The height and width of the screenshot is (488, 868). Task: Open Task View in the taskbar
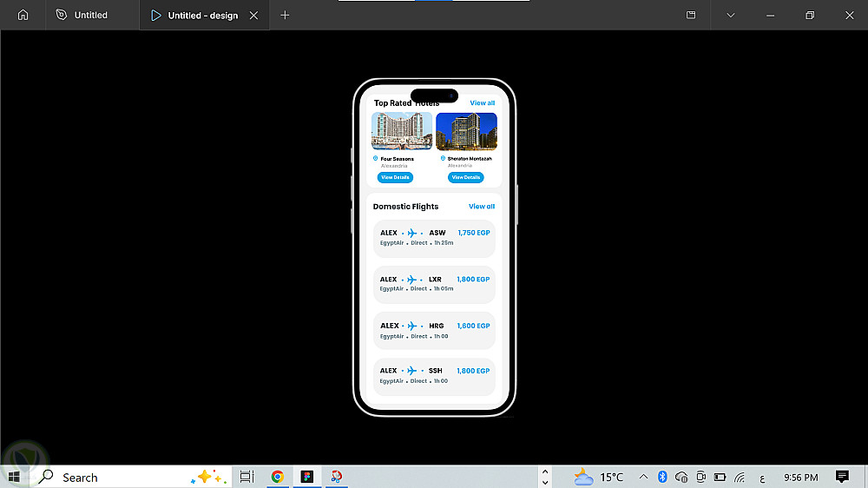tap(247, 477)
